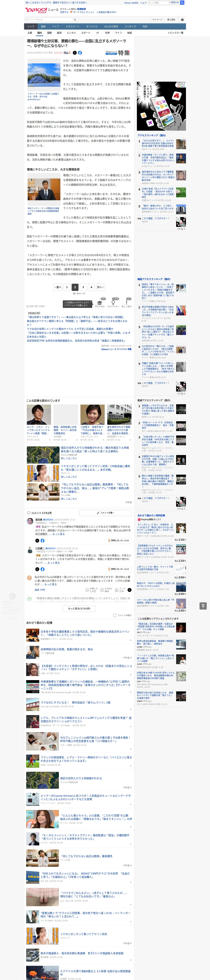Open the ログイン link
Image resolution: width=210 pixels, height=980 pixels.
click(x=64, y=12)
